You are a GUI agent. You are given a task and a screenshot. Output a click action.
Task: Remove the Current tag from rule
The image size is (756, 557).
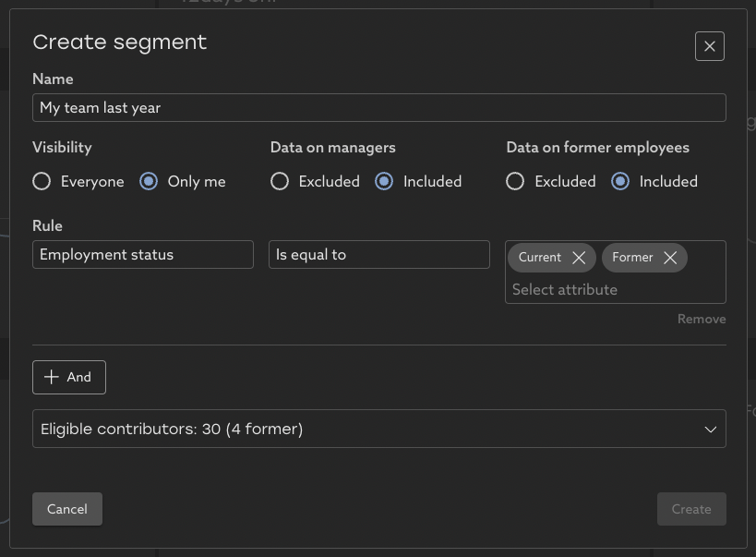[579, 258]
